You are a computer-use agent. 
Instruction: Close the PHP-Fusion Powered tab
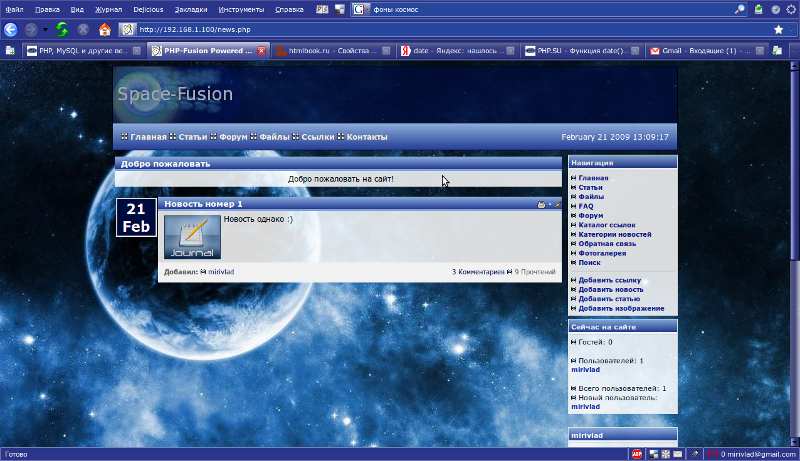coord(262,50)
